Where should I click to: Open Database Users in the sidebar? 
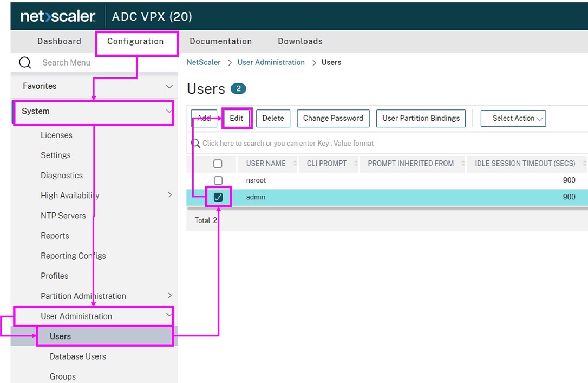point(77,356)
